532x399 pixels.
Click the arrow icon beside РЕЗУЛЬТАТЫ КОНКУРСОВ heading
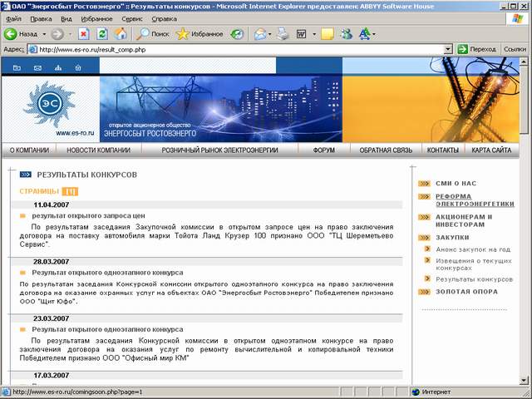click(26, 175)
